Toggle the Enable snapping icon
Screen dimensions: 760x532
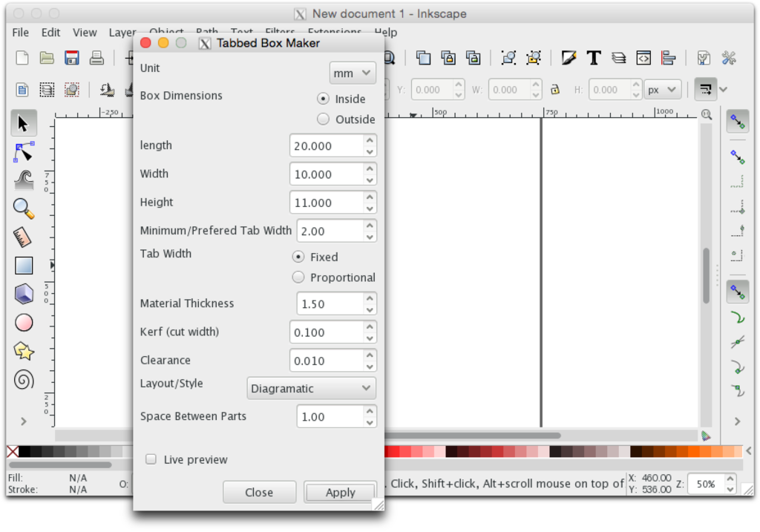coord(738,121)
